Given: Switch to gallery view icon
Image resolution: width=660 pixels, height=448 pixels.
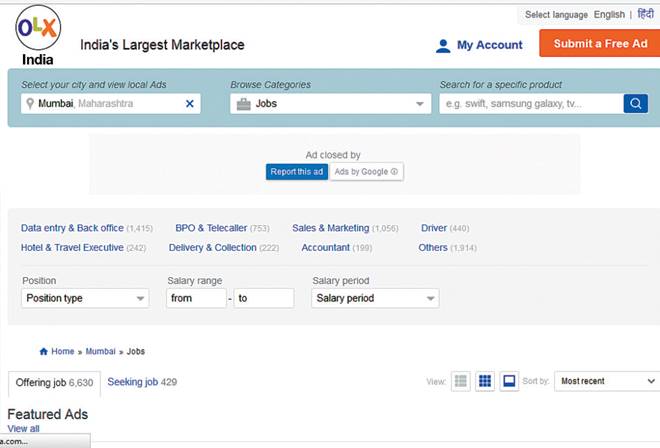Looking at the screenshot, I should (509, 381).
